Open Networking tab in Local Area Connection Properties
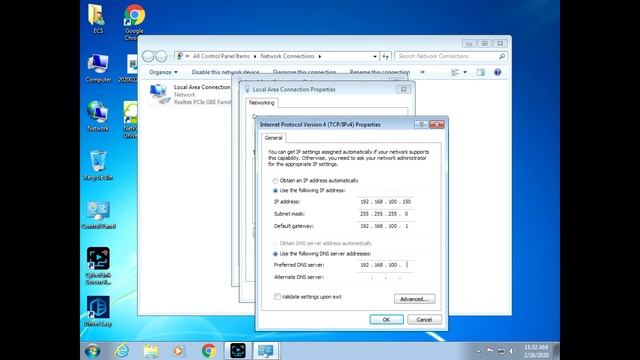 tap(262, 103)
